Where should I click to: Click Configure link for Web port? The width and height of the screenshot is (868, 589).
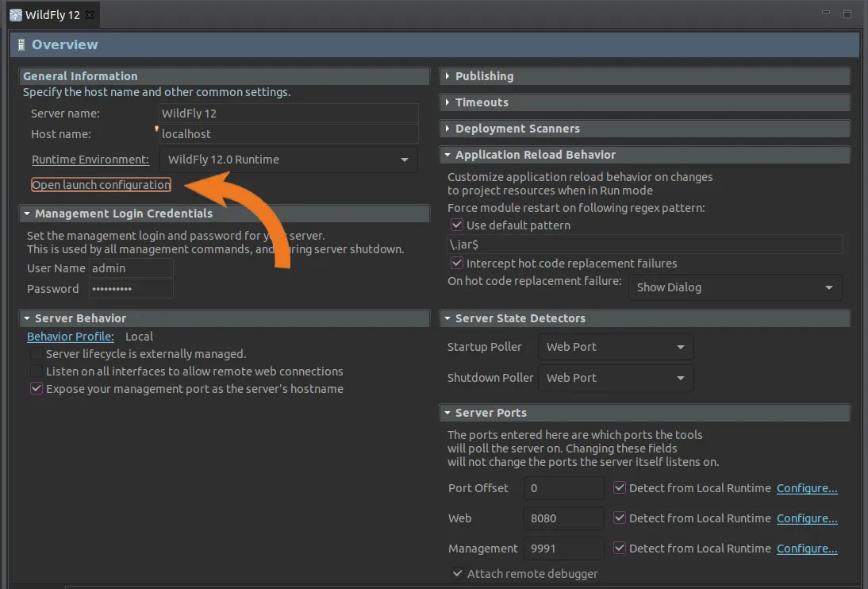coord(807,518)
